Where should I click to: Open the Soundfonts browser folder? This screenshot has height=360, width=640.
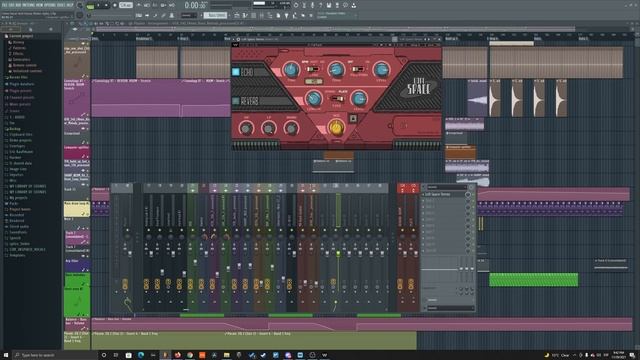(18, 232)
